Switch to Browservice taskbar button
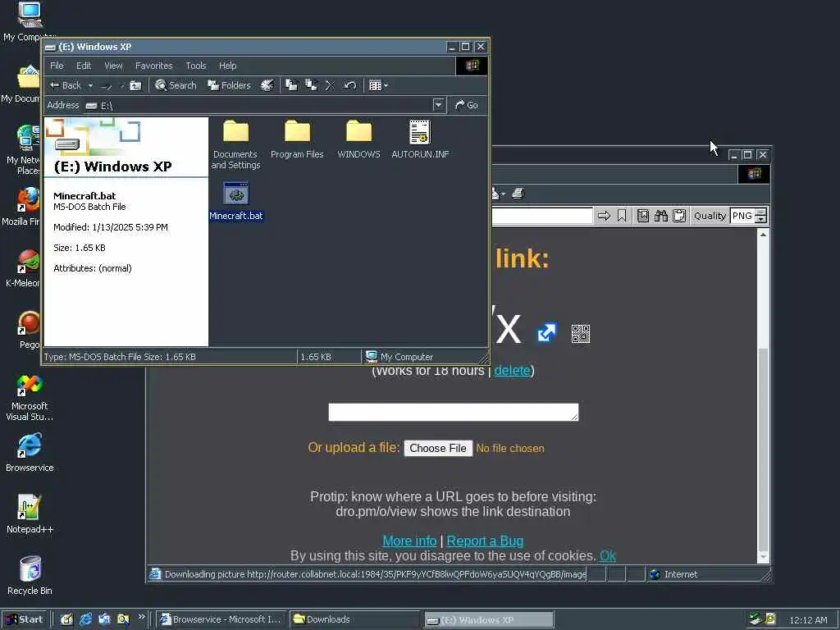The image size is (840, 630). 221,619
